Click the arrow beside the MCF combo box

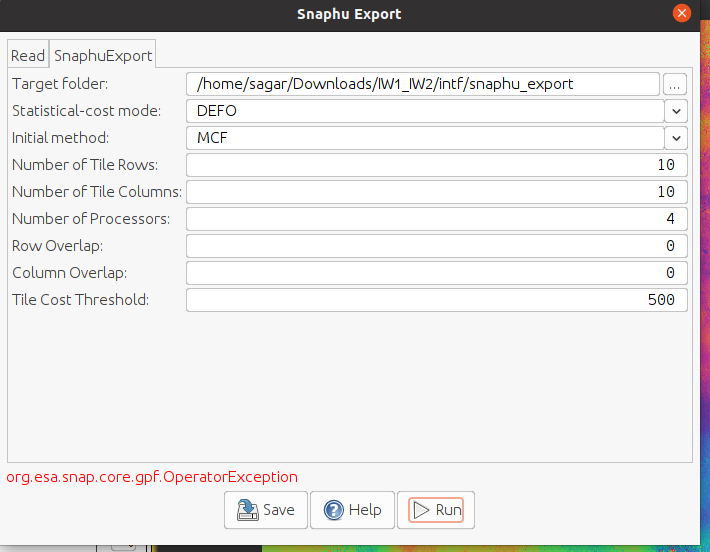coord(677,138)
